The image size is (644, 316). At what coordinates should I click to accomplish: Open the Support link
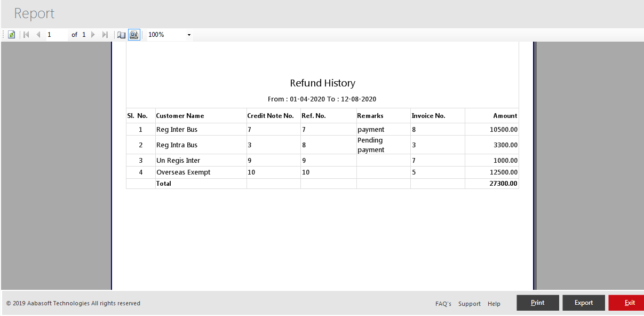(x=470, y=304)
